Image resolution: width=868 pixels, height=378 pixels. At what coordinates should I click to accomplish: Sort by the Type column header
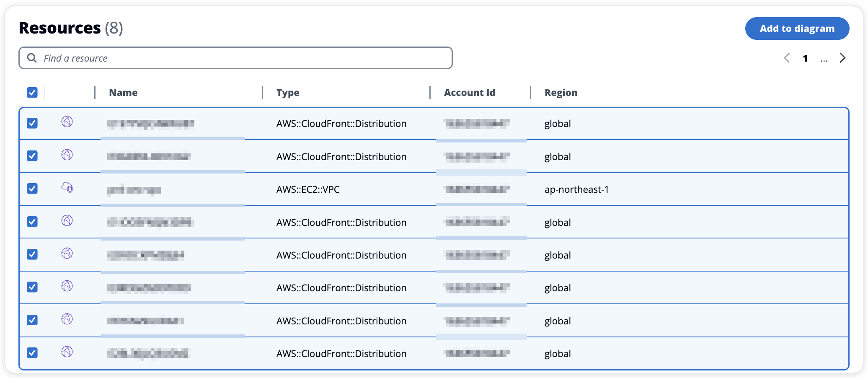pos(288,93)
